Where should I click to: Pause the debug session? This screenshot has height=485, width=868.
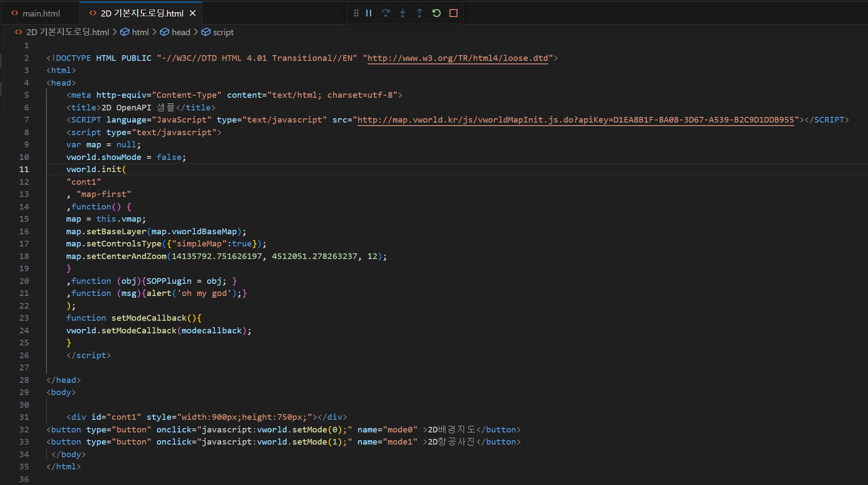tap(369, 13)
